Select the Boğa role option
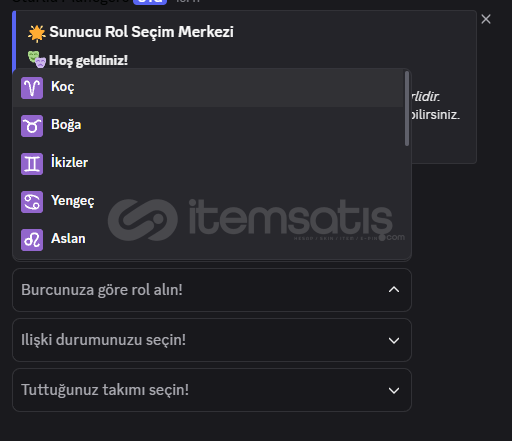 point(209,126)
